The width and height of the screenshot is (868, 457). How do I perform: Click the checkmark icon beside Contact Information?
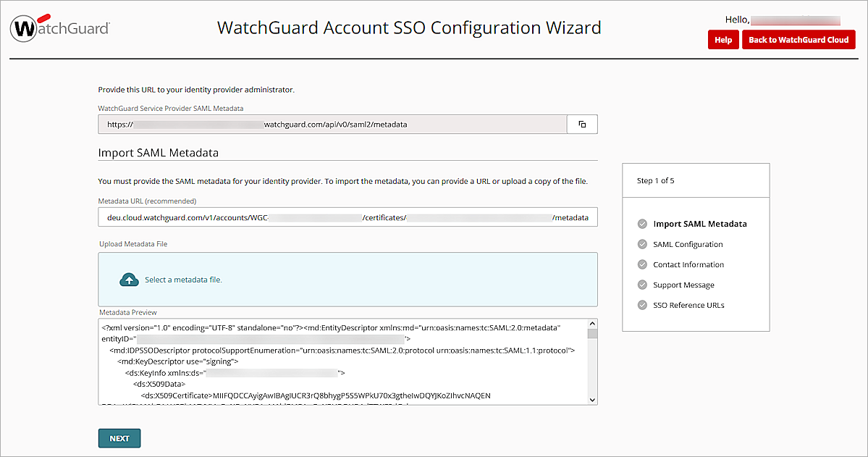tap(641, 264)
